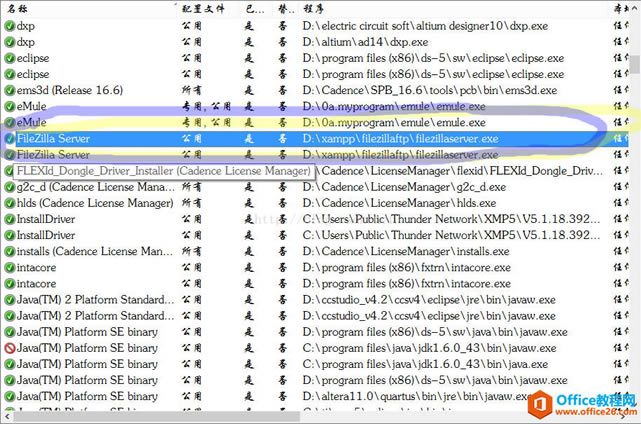
Task: Sort by the 名称 column header
Action: click(18, 9)
